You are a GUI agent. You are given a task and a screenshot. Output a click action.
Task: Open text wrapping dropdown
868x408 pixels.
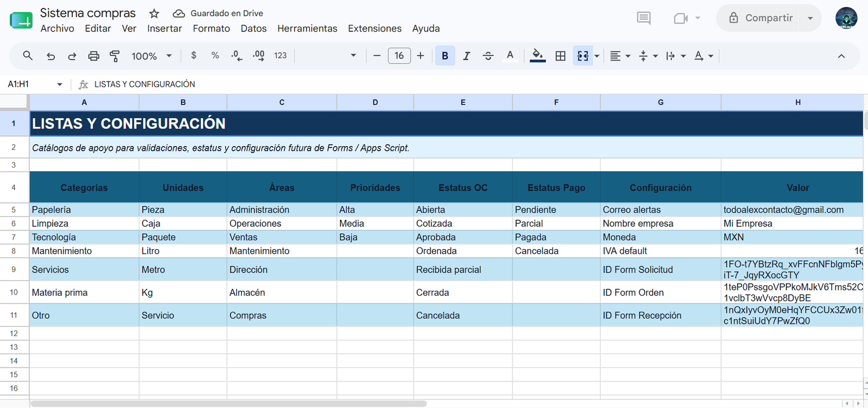pyautogui.click(x=676, y=56)
